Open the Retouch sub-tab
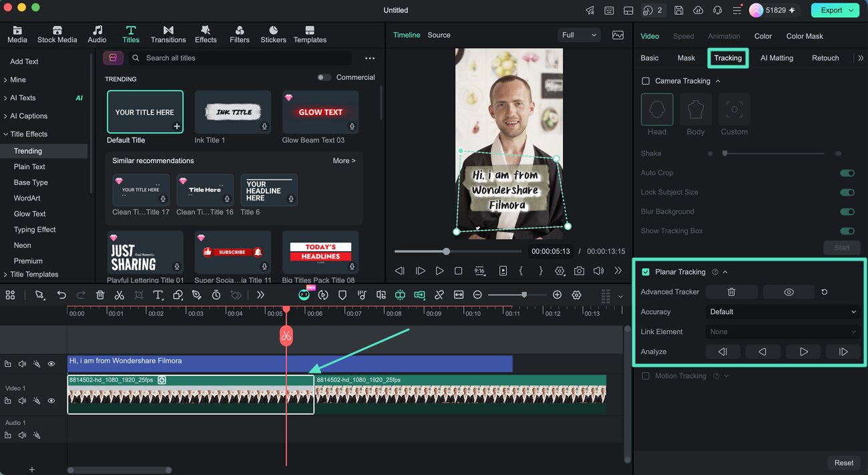868x475 pixels. point(825,58)
